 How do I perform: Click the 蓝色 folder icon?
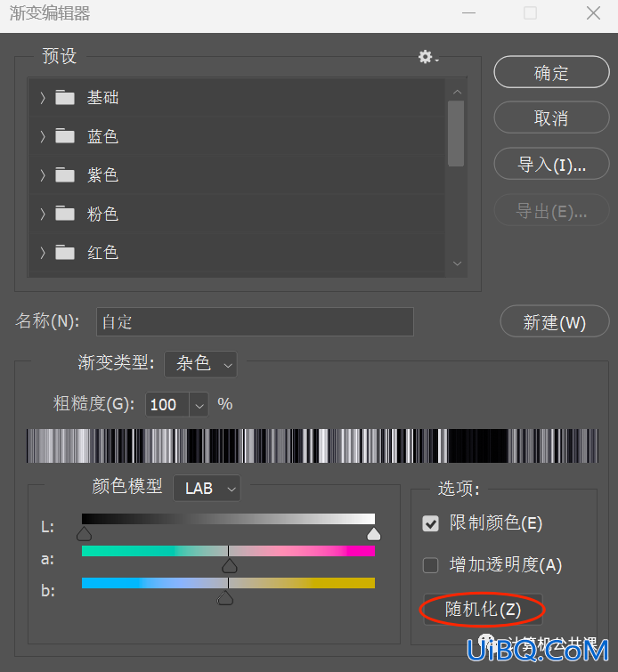[65, 136]
